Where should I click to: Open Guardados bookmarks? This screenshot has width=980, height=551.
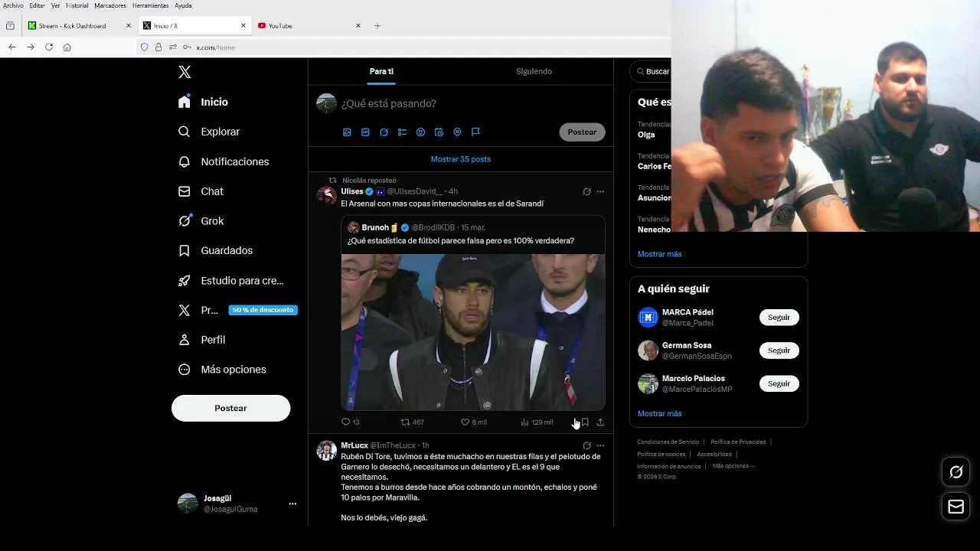[215, 250]
